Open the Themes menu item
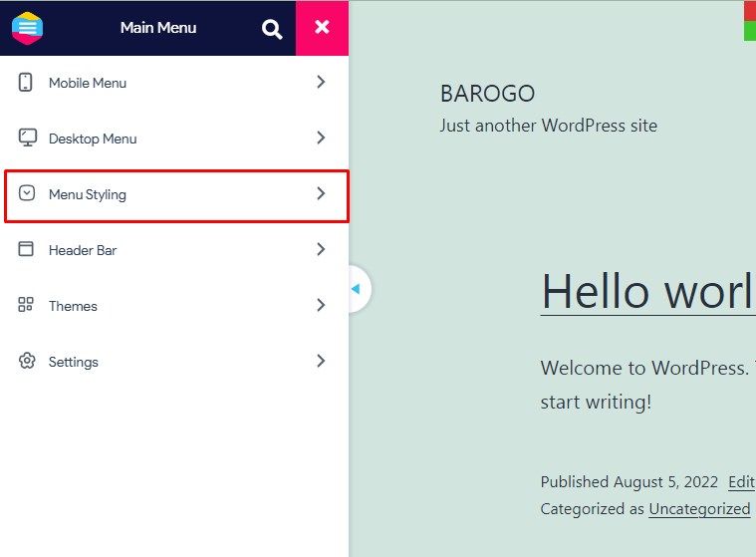The width and height of the screenshot is (756, 557). coord(73,306)
